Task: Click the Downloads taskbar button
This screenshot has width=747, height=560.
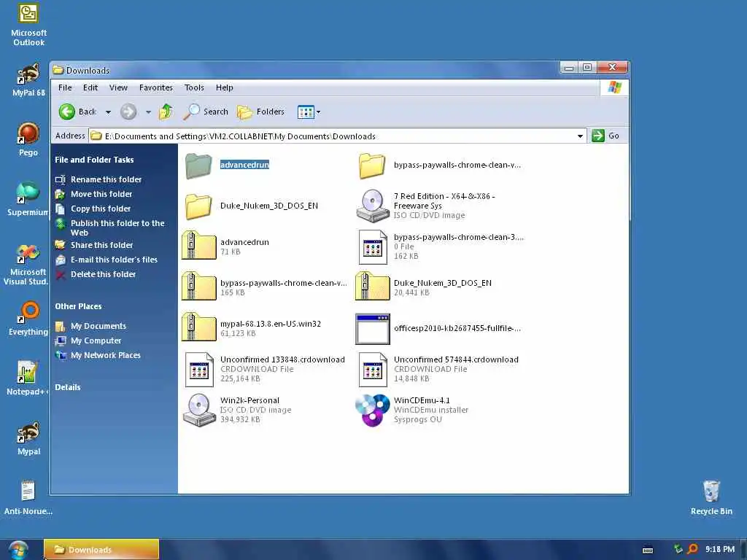Action: coord(101,550)
